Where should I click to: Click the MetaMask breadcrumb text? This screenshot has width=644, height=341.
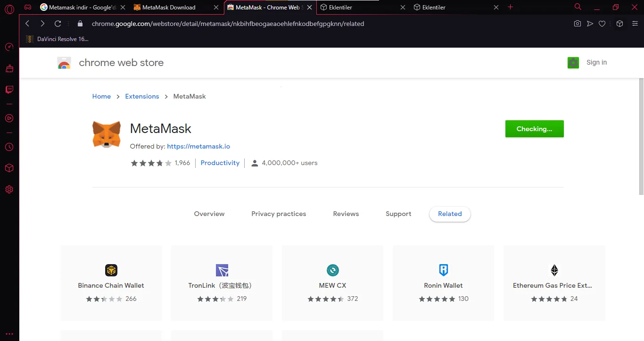[190, 96]
